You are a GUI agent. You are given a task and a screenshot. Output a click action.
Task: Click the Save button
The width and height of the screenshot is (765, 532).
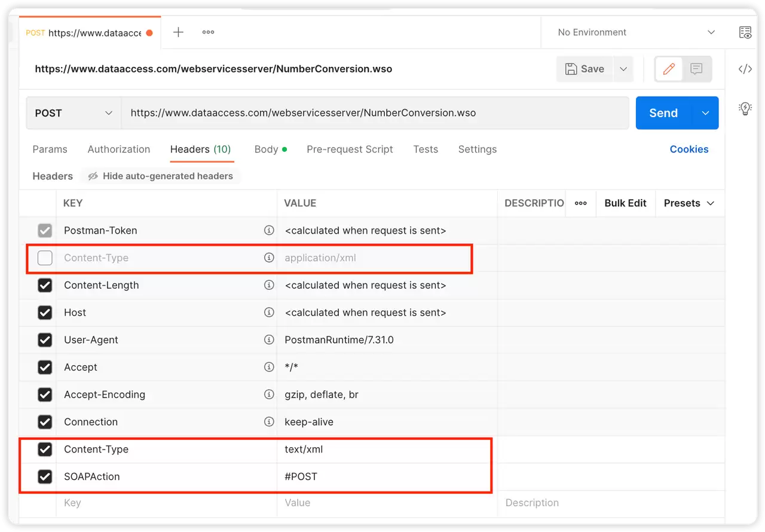585,69
